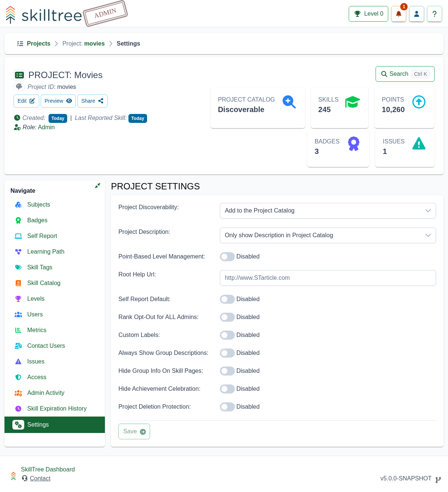This screenshot has height=492, width=448.
Task: Enable the Custom Labels switch
Action: coord(227,335)
